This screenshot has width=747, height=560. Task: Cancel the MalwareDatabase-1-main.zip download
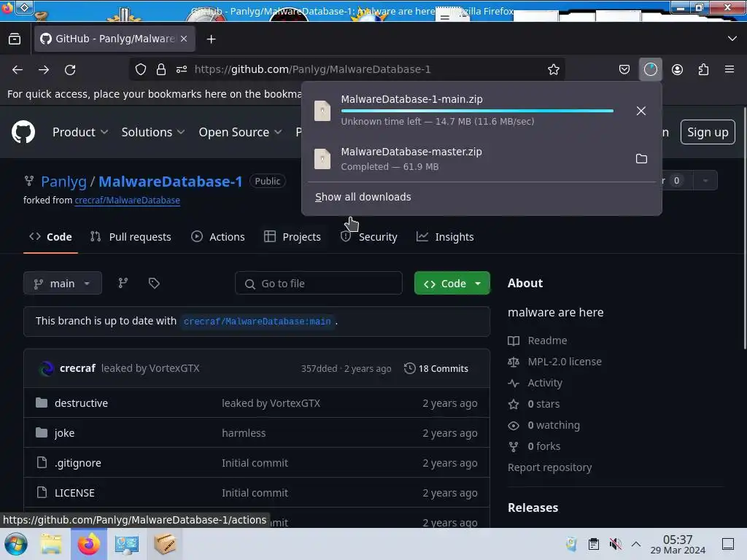[x=641, y=111]
